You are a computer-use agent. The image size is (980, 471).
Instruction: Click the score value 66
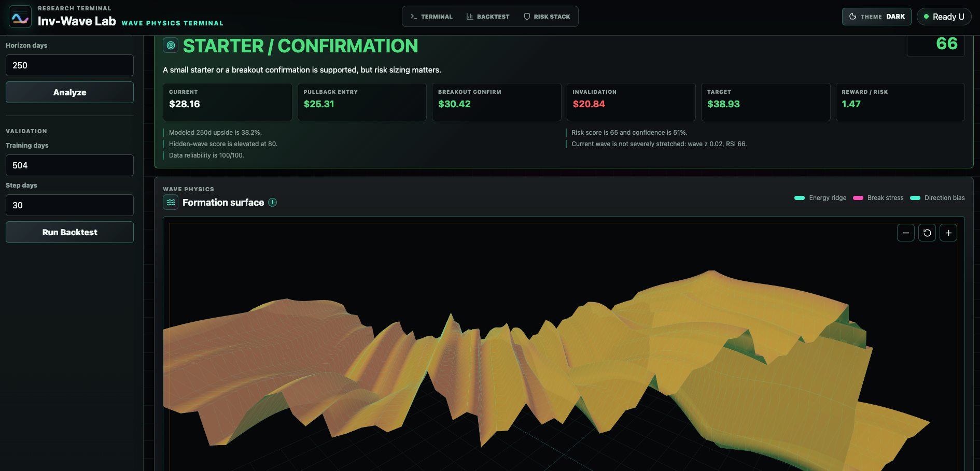pos(947,44)
